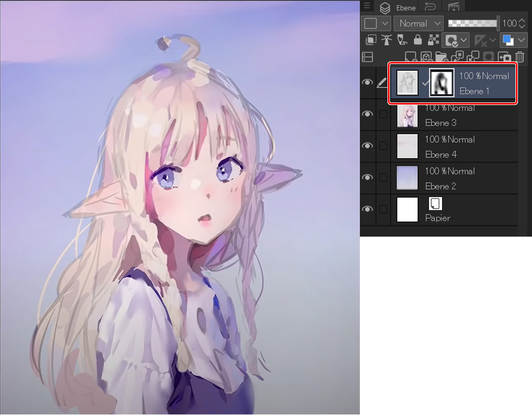Set as reference layer with lighthouse icon
532x415 pixels.
click(386, 40)
